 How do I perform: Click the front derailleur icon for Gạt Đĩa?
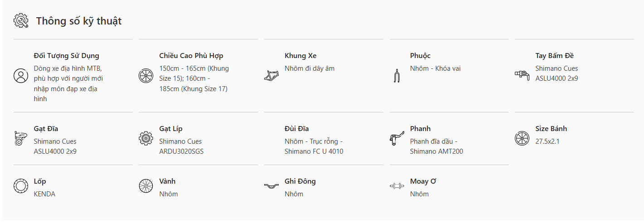click(x=21, y=138)
